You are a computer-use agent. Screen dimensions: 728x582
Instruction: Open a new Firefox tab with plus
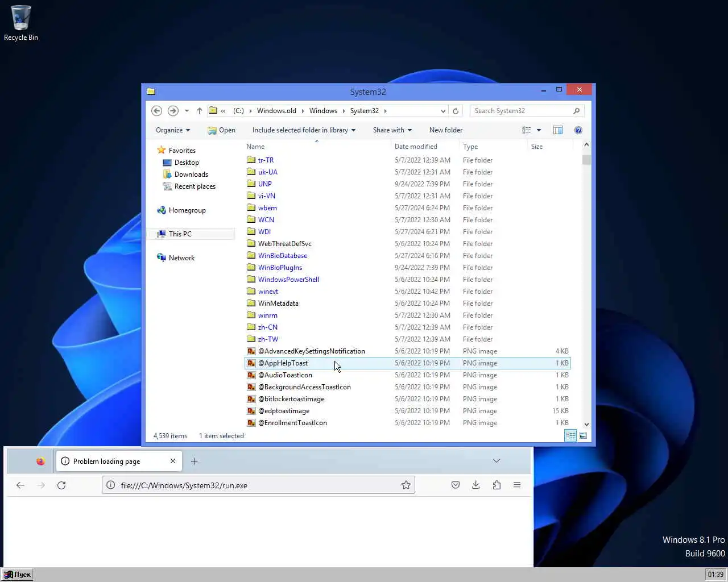pos(194,462)
